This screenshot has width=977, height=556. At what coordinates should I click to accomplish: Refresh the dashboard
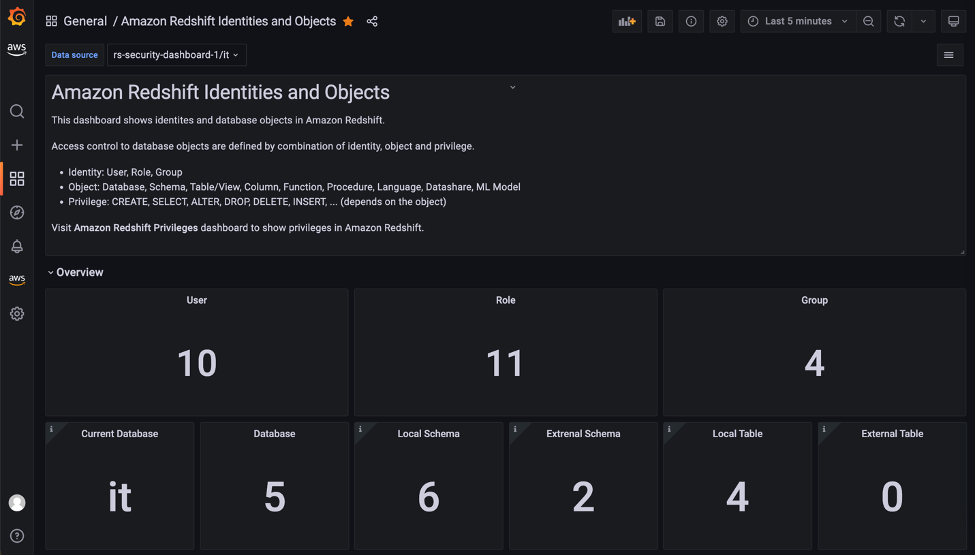click(899, 21)
